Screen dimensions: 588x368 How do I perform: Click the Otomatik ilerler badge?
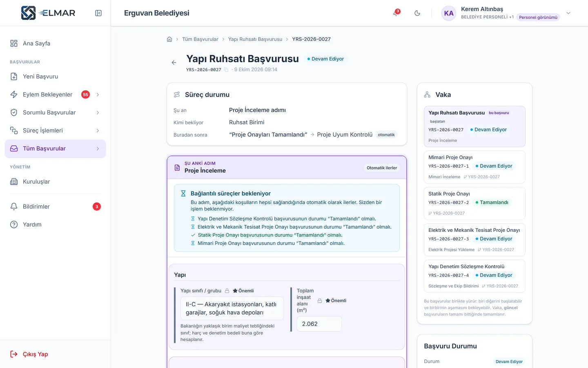(x=382, y=168)
